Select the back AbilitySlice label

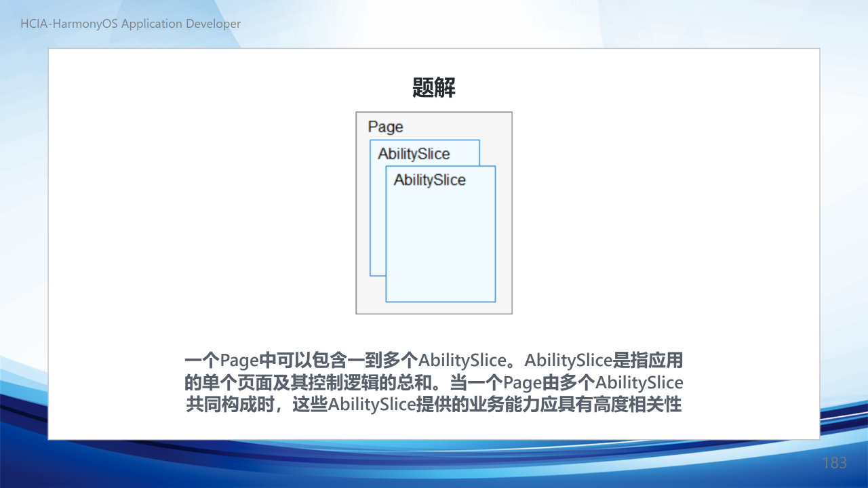click(414, 154)
